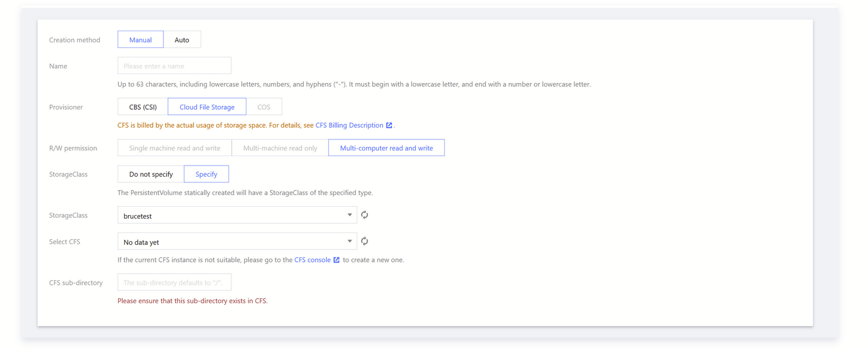
Task: Click external link icon beside CFS console
Action: coord(337,260)
